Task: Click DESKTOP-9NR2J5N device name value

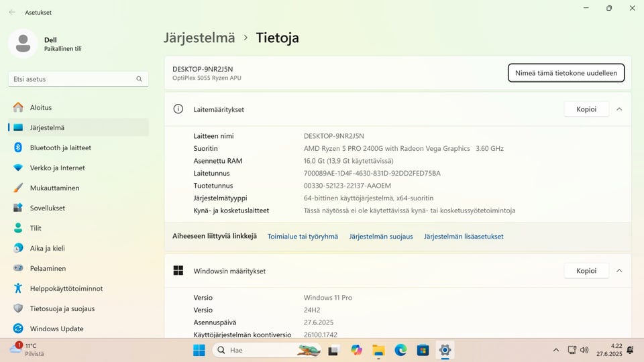Action: (x=334, y=136)
